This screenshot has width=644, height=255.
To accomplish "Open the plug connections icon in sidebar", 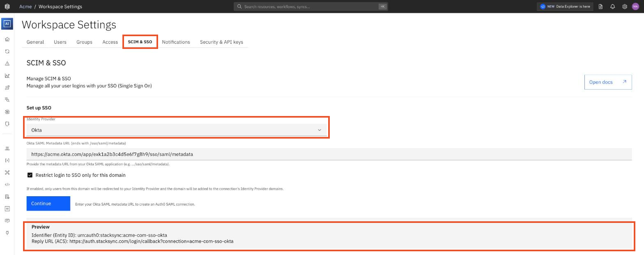I will (7, 233).
